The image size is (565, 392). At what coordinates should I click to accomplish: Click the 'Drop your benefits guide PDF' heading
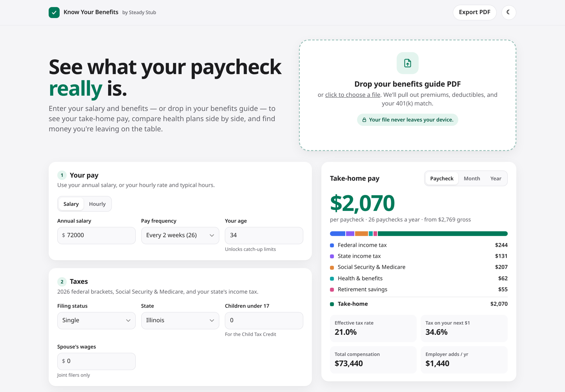pyautogui.click(x=408, y=84)
